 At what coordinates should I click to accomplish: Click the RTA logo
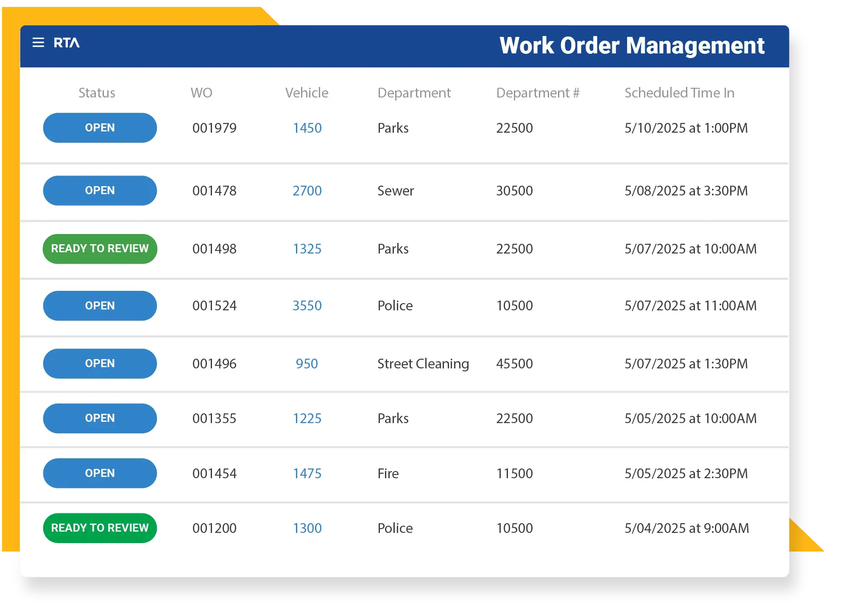[x=67, y=43]
